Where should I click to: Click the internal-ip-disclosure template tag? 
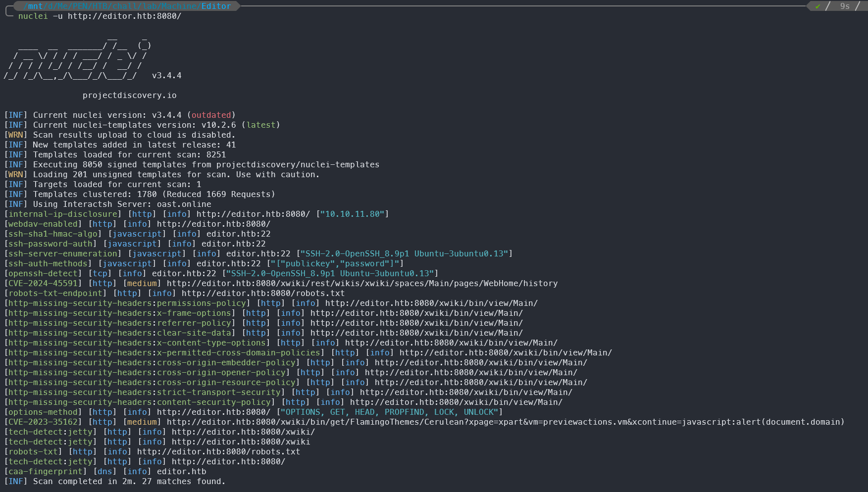click(63, 214)
